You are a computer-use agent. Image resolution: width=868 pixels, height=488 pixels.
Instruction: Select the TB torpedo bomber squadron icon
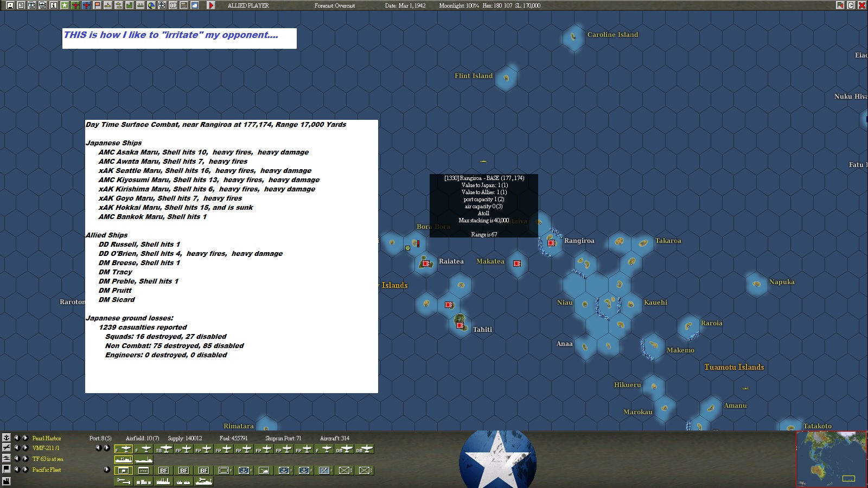click(x=164, y=449)
